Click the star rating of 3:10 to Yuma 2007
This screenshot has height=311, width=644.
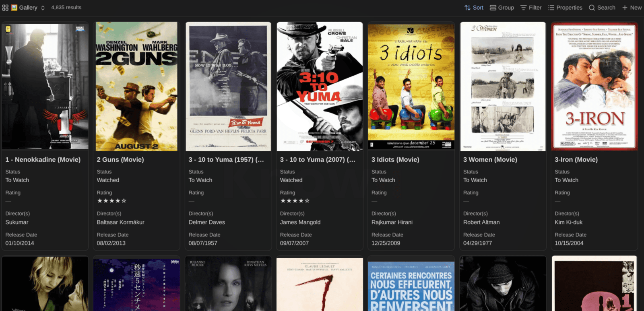[295, 201]
